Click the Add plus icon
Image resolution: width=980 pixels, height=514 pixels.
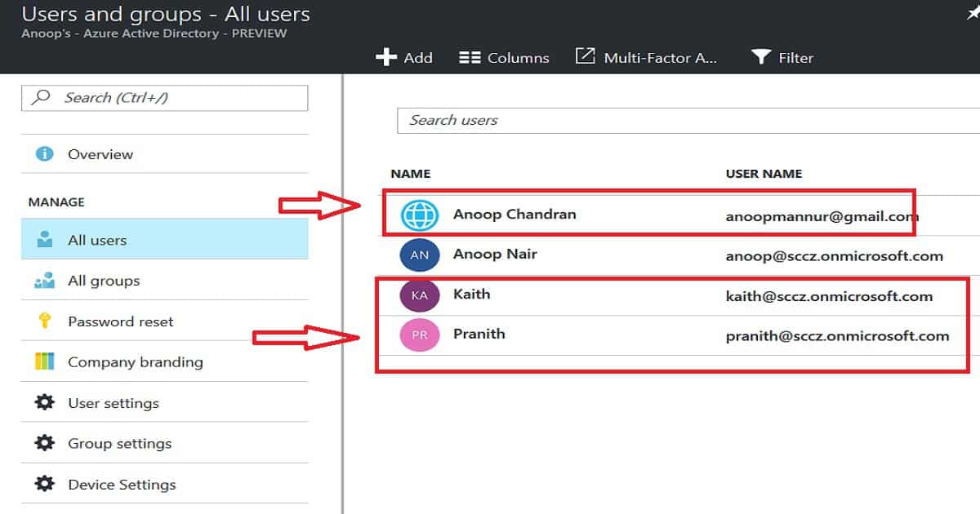pos(385,57)
